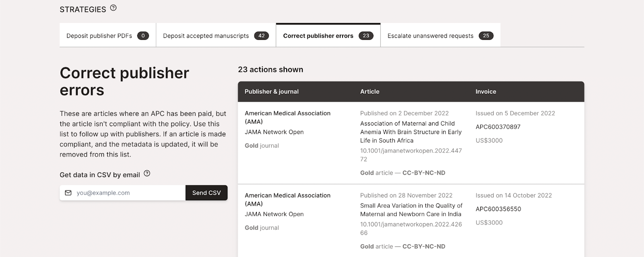This screenshot has height=257, width=644.
Task: Select the Correct publisher errors tab
Action: 318,36
